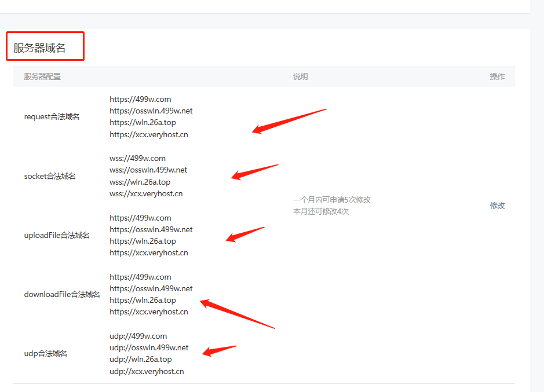544x392 pixels.
Task: Click the 说明 column header
Action: tap(300, 76)
